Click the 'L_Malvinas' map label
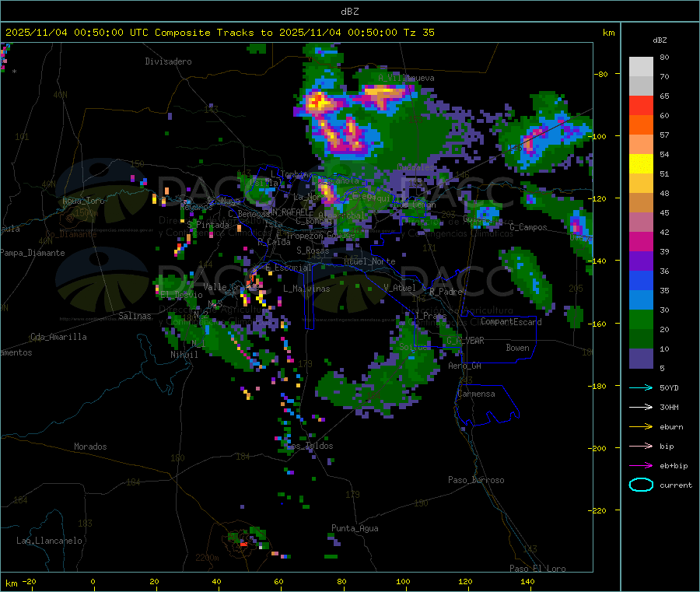 (x=306, y=289)
